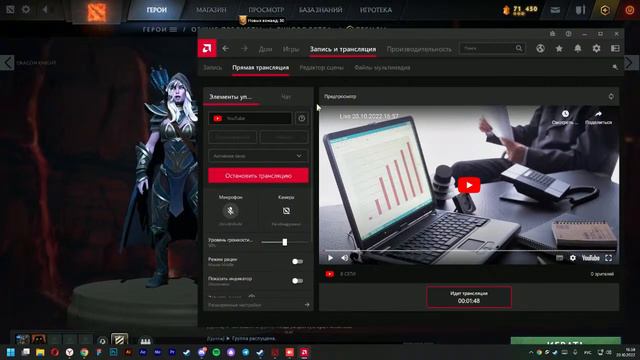Open the Производительность tab
The height and width of the screenshot is (360, 640).
pos(419,49)
